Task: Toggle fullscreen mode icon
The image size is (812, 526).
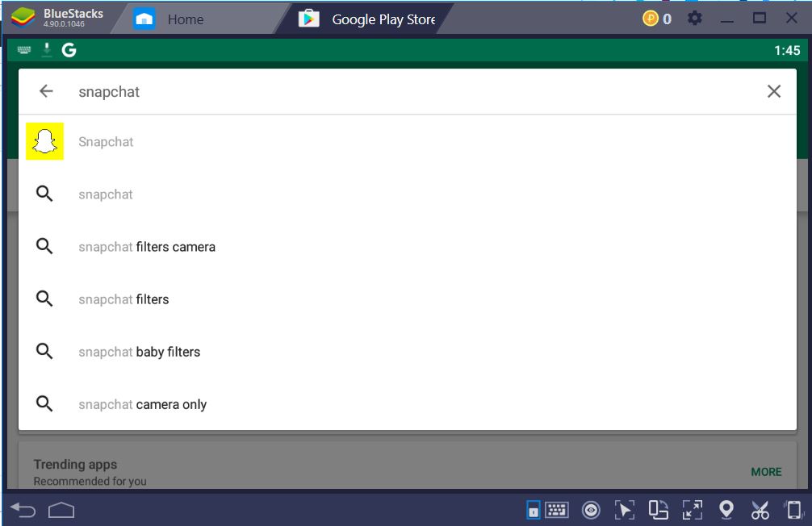Action: pos(693,510)
